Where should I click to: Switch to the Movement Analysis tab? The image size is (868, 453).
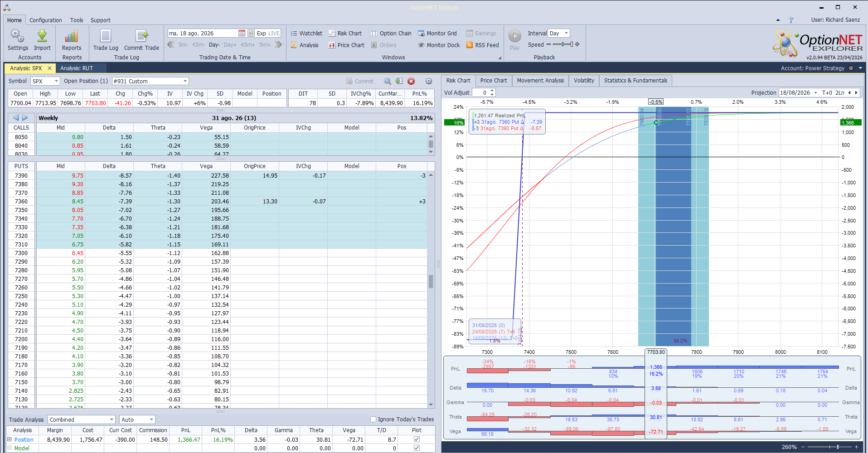point(540,81)
